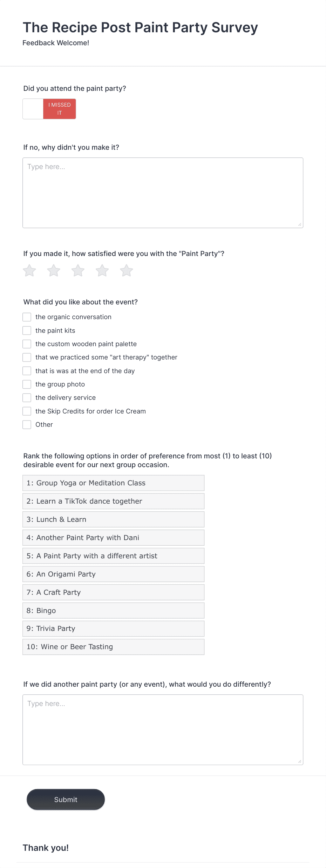Viewport: 326px width, 868px height.
Task: Select the 'Trivia Party' ranking item
Action: click(113, 628)
